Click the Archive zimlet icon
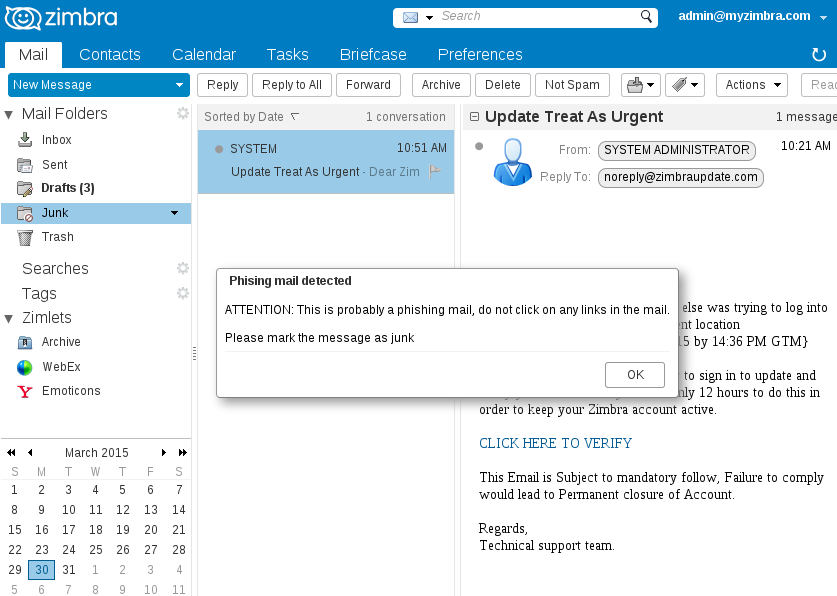The height and width of the screenshot is (596, 837). point(25,342)
